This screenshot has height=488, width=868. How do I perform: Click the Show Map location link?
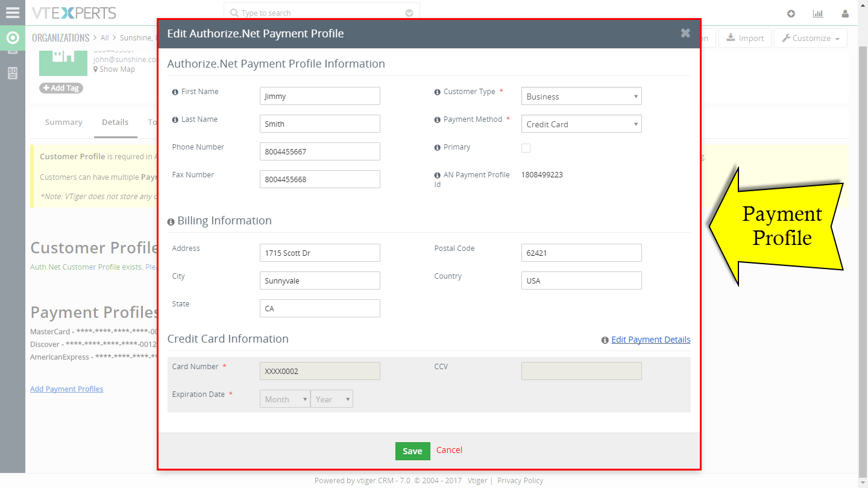coord(116,69)
